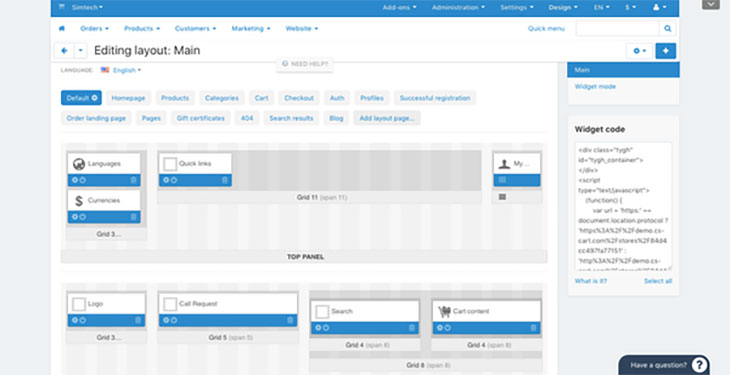Click inside the Widget code text area

pos(623,207)
